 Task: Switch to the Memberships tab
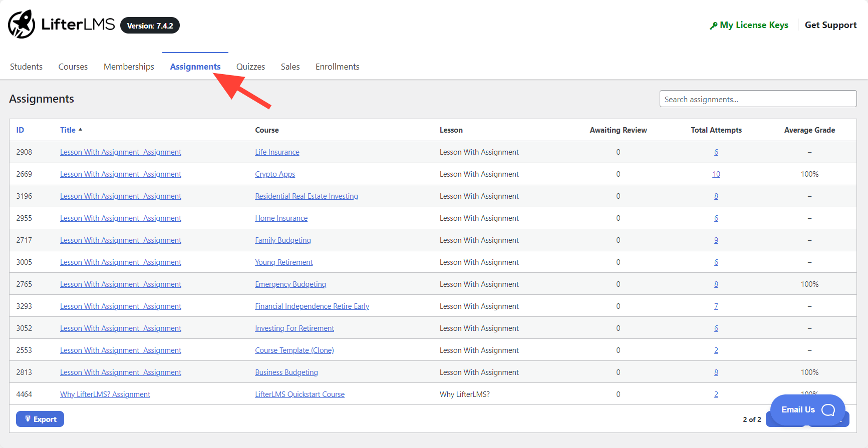point(129,67)
